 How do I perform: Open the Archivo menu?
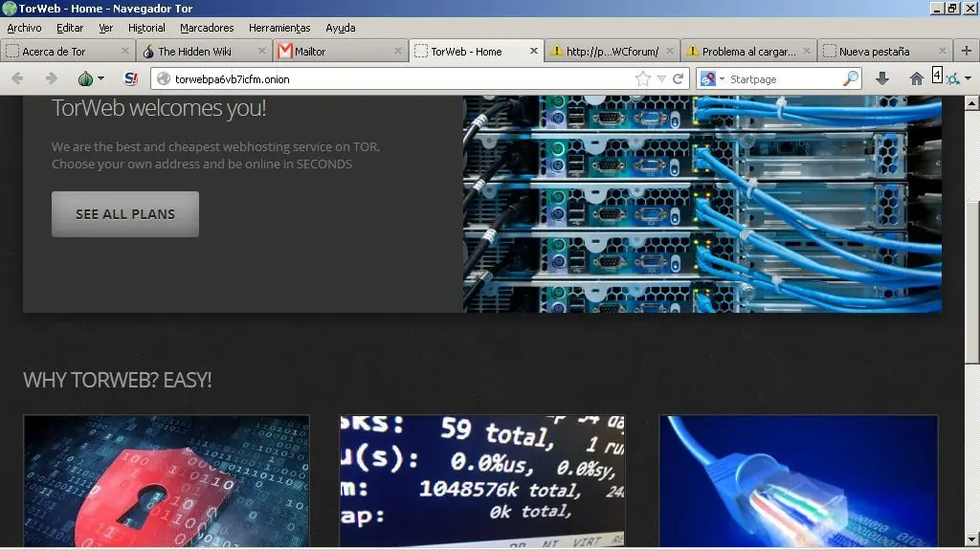click(x=24, y=28)
